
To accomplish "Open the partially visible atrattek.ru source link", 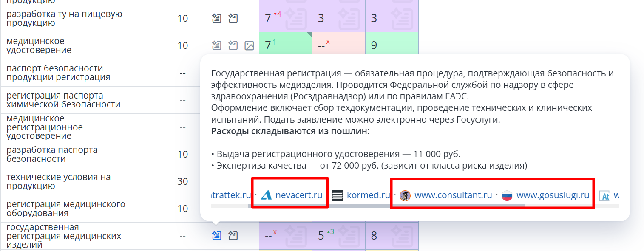I will (x=231, y=195).
